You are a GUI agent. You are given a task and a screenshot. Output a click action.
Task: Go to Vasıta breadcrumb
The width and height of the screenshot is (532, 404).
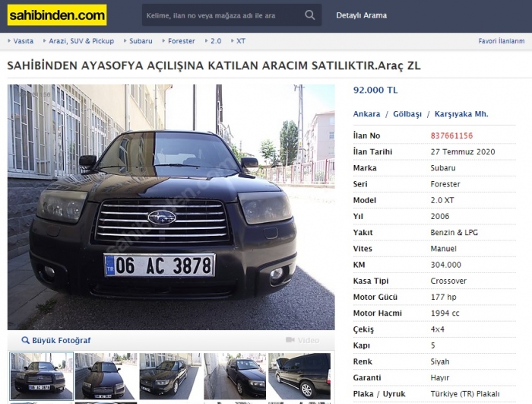point(23,41)
